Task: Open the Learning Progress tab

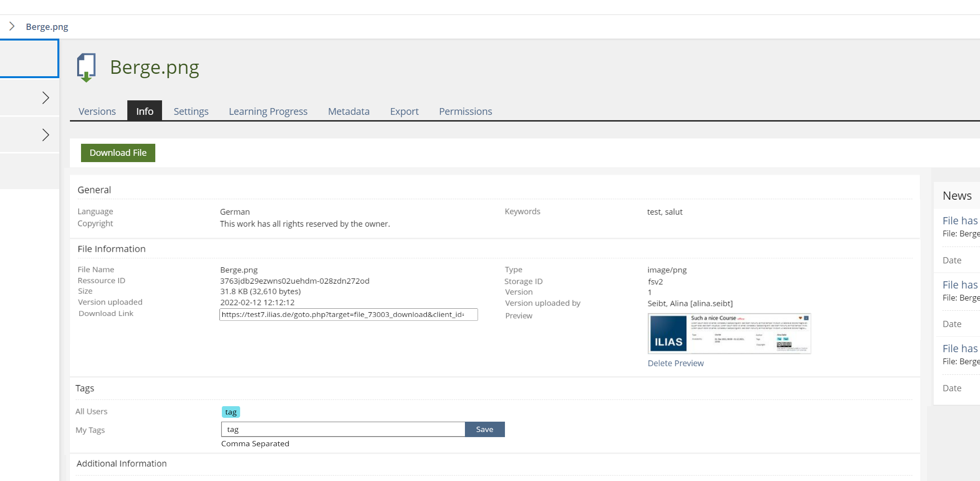Action: tap(268, 111)
